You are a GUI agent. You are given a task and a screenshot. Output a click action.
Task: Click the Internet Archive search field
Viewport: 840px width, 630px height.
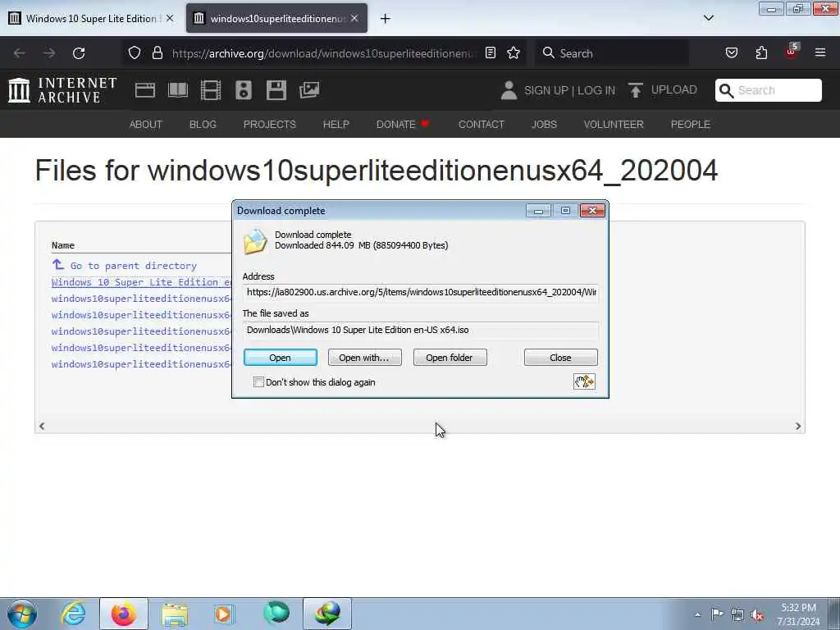tap(768, 90)
